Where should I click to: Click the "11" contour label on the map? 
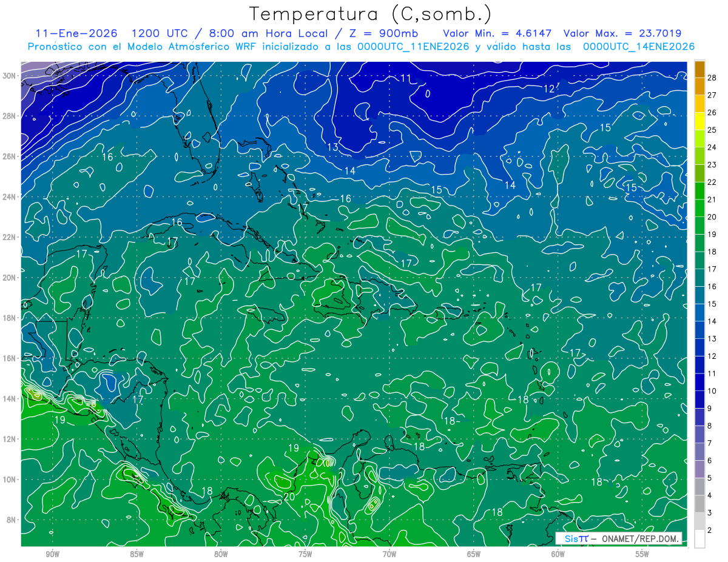[x=406, y=78]
